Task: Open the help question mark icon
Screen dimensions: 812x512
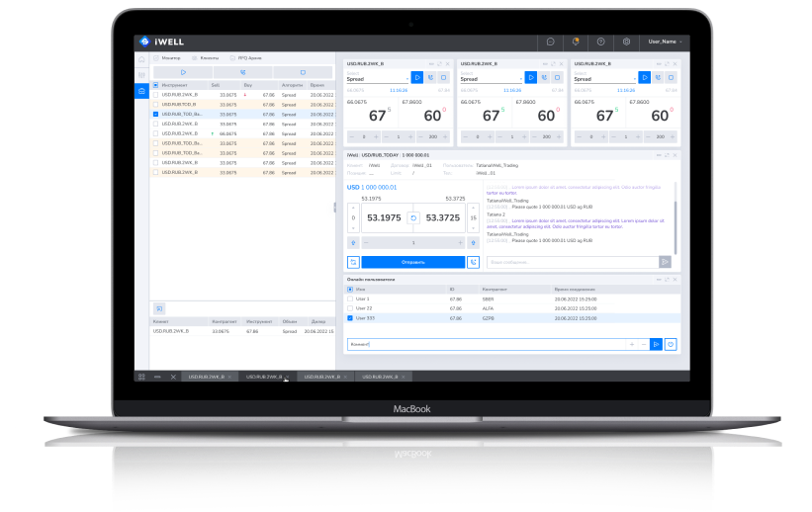Action: tap(600, 42)
